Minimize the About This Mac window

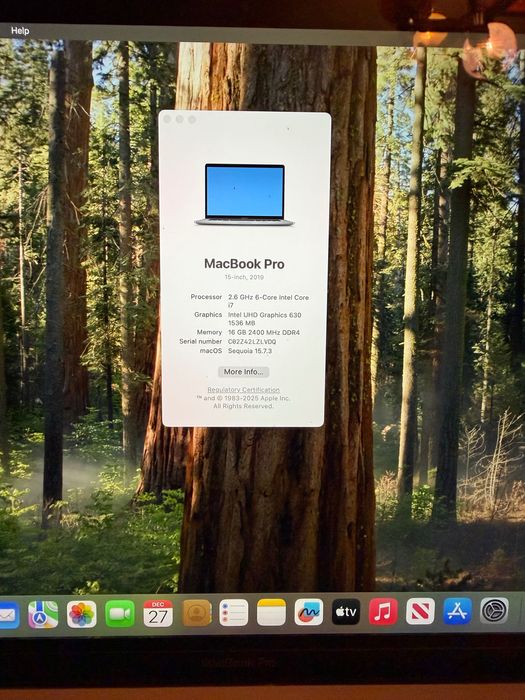click(x=179, y=119)
